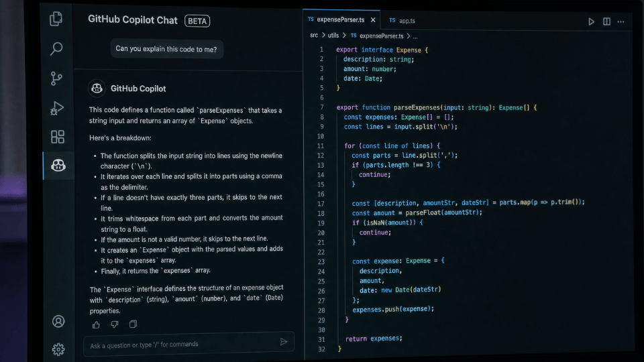Run the file with the play button
Screen dimensions: 644x362
click(591, 21)
